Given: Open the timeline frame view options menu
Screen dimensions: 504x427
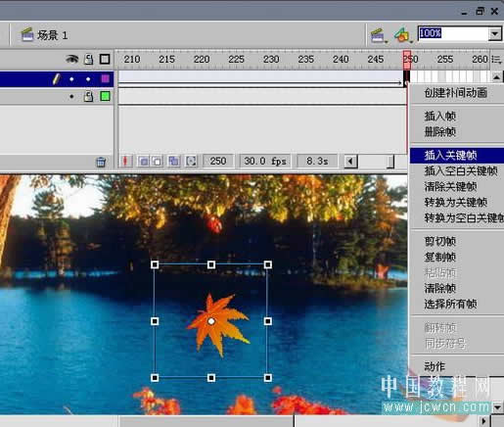Looking at the screenshot, I should click(496, 59).
